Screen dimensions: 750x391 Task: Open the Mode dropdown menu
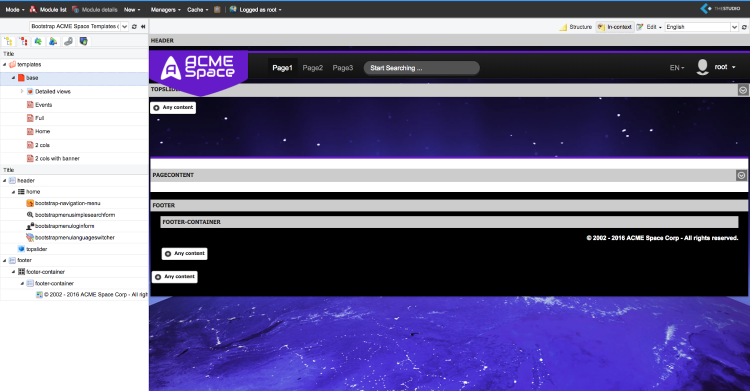pyautogui.click(x=15, y=10)
